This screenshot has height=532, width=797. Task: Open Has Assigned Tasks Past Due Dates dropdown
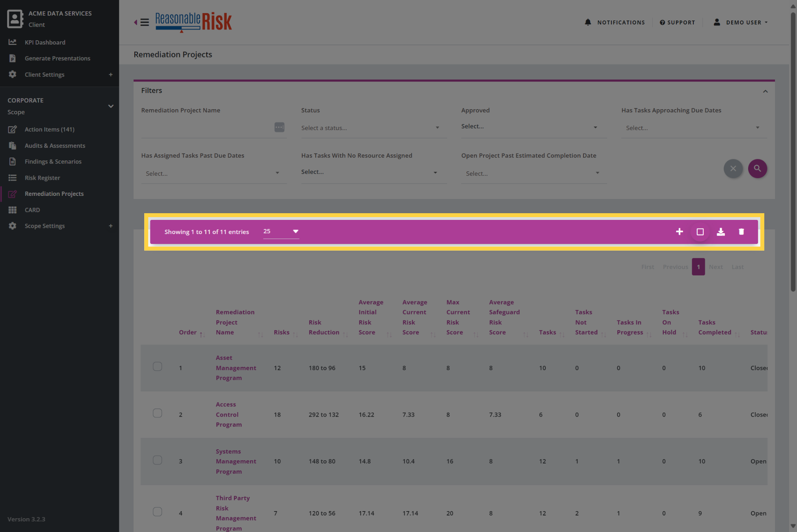tap(214, 173)
